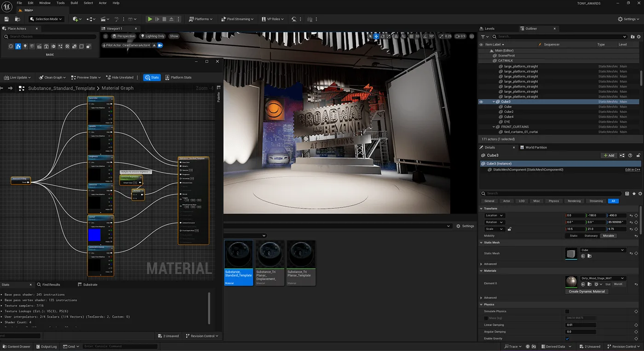Select the Lights bulb category in Place Actors
This screenshot has width=644, height=351.
25,46
